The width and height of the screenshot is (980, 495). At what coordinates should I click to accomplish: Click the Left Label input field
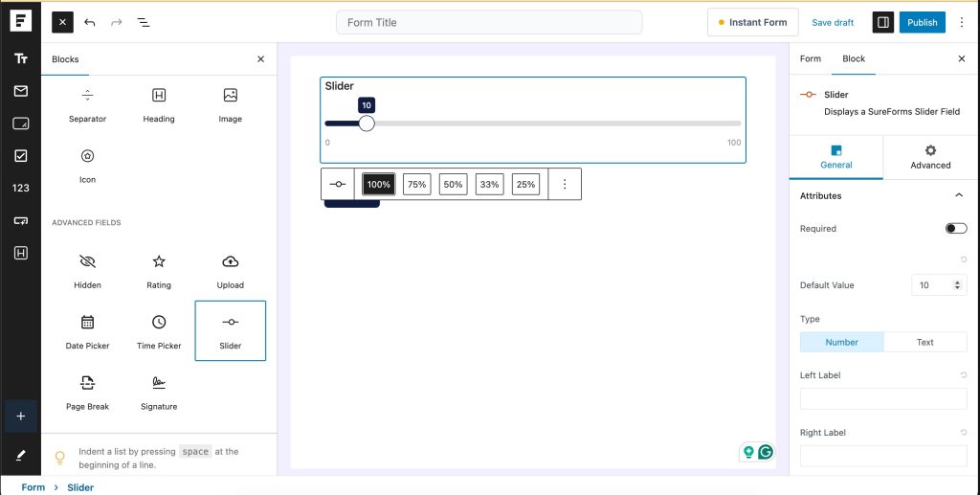point(882,399)
